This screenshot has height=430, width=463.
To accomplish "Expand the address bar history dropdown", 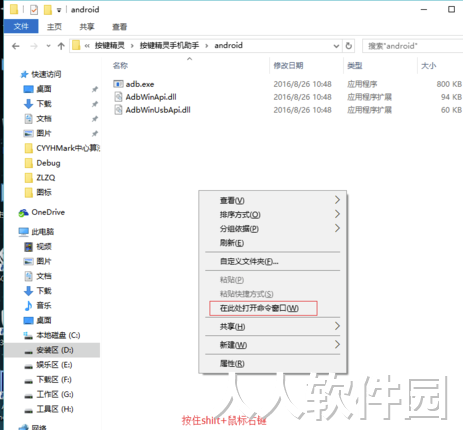I will (x=336, y=46).
